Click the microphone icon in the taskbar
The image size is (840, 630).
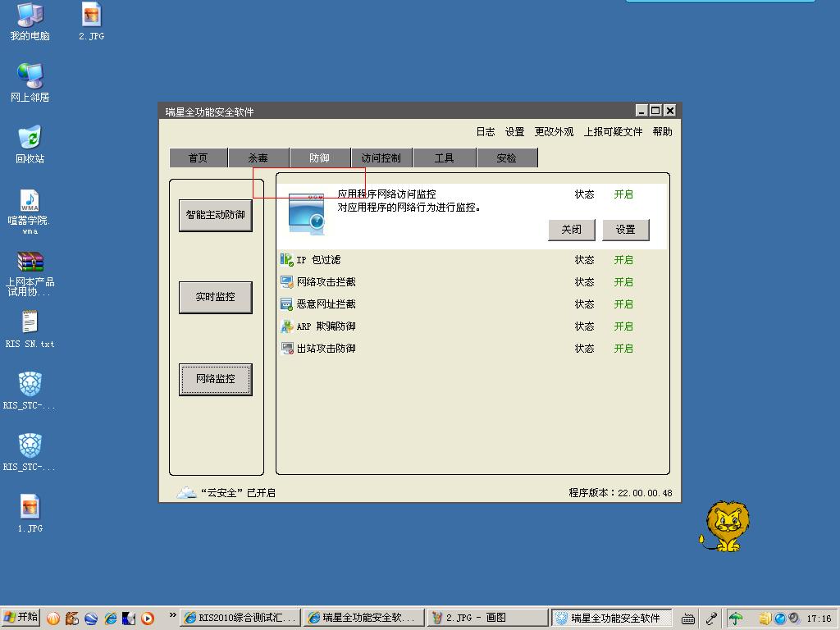[711, 619]
